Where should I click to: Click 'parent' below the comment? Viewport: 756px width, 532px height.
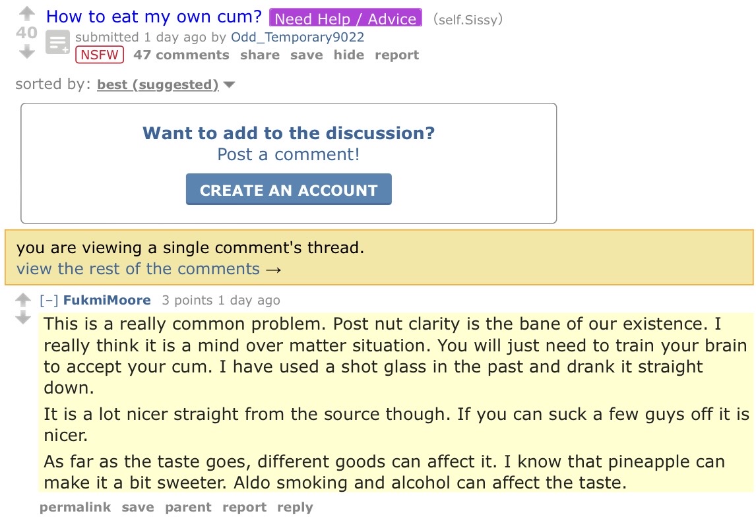pyautogui.click(x=188, y=508)
